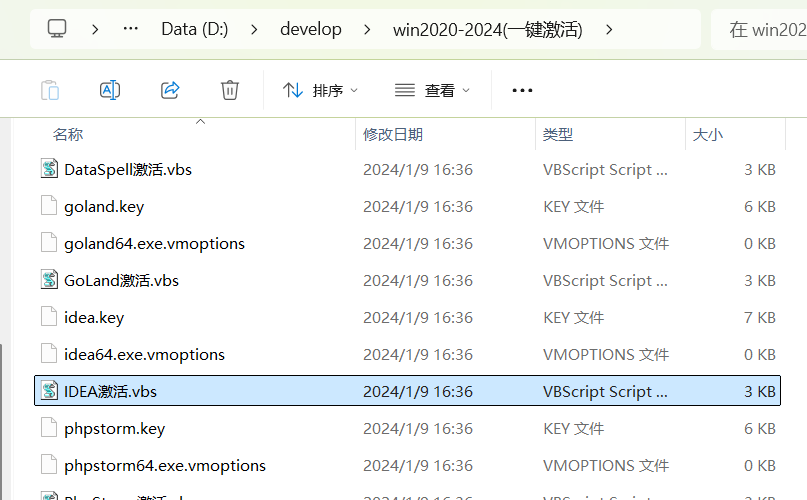
Task: Select the DataSpell激活.vbs file name
Action: (128, 169)
